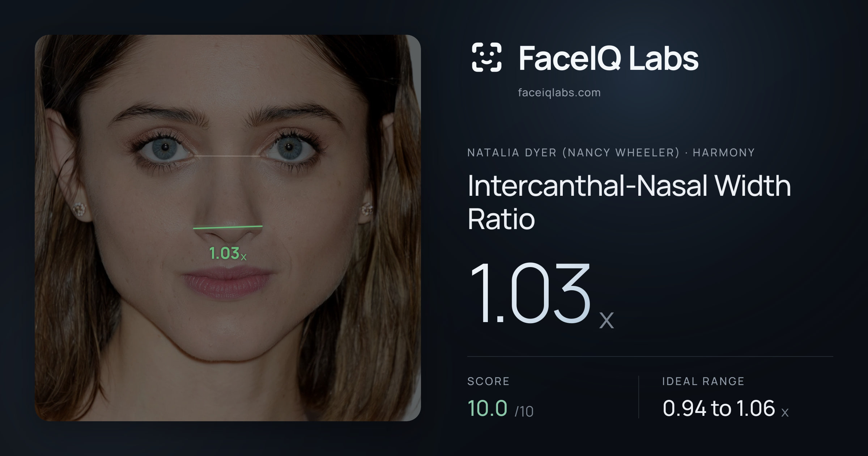The height and width of the screenshot is (456, 868).
Task: Click the face photo thumbnail
Action: (x=228, y=228)
